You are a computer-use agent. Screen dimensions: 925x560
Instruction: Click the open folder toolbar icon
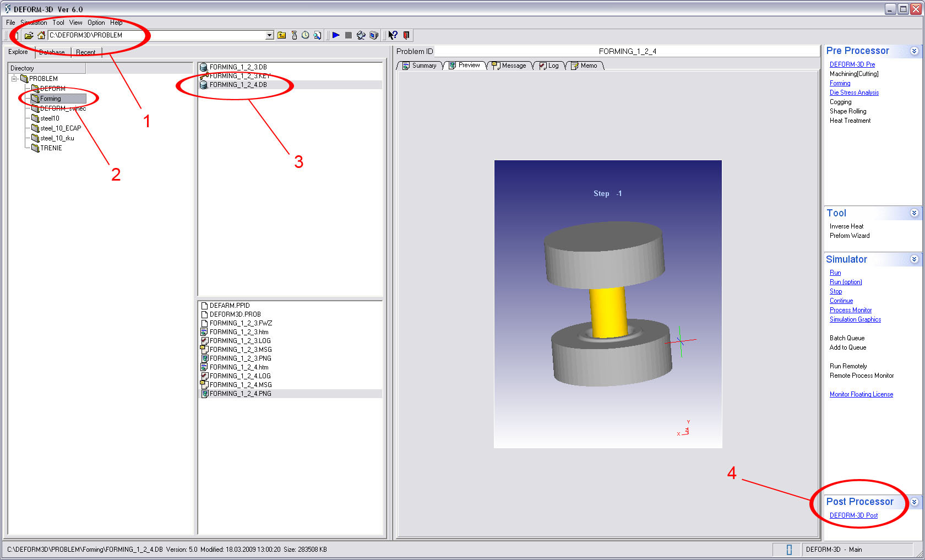tap(29, 35)
